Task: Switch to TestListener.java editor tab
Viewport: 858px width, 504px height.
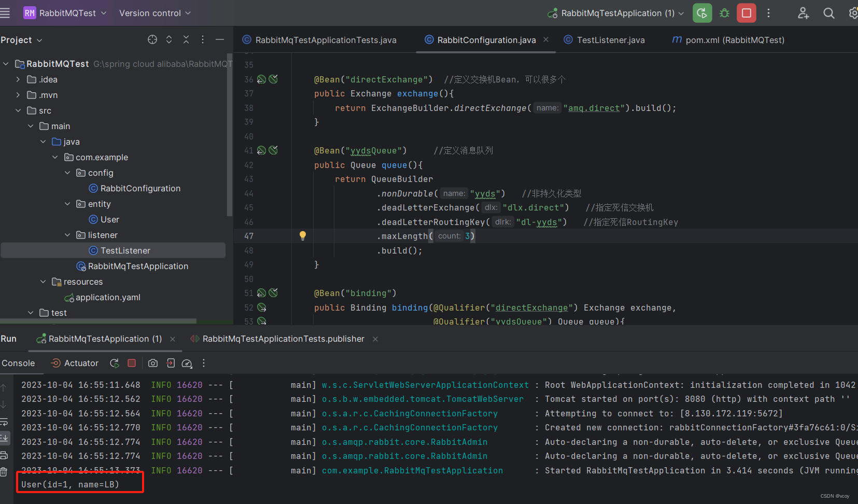Action: (x=604, y=40)
